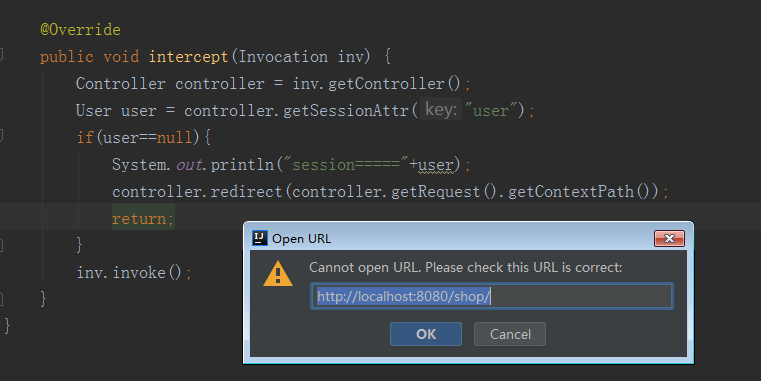Click the yellow warning triangle icon
Viewport: 761px width, 381px height.
278,274
